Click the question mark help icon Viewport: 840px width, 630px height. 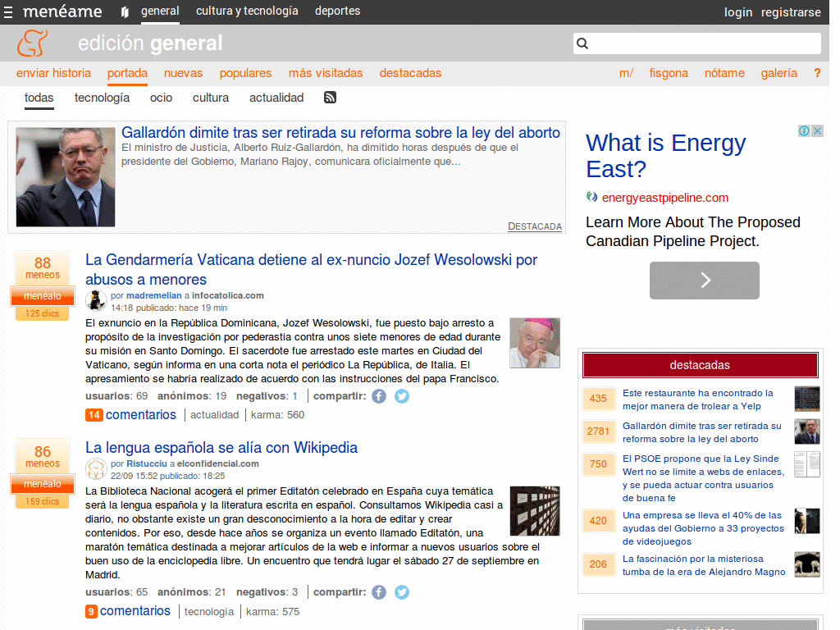[817, 73]
